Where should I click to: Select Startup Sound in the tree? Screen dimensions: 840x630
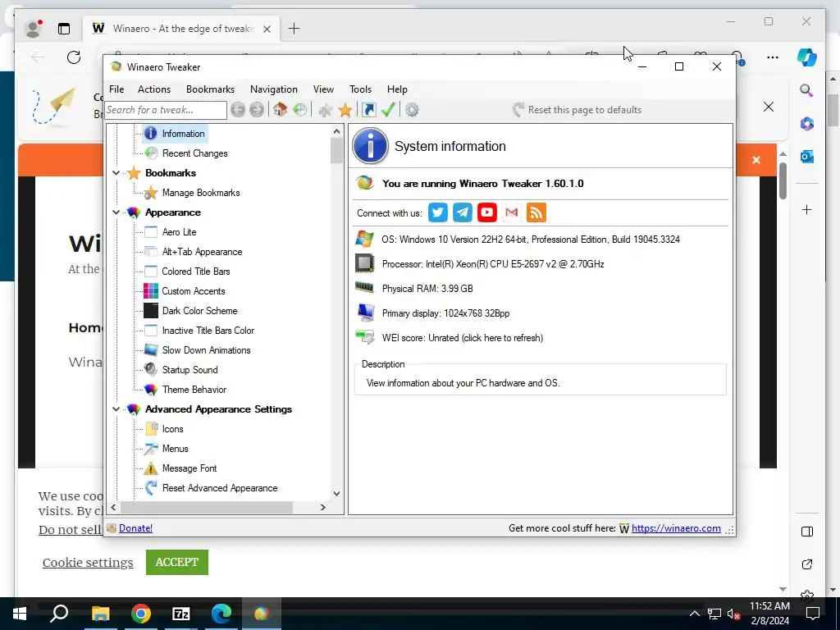click(x=189, y=370)
